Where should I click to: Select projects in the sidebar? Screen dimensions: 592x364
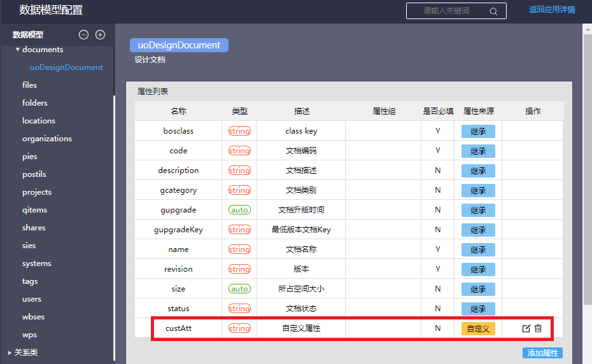click(37, 192)
